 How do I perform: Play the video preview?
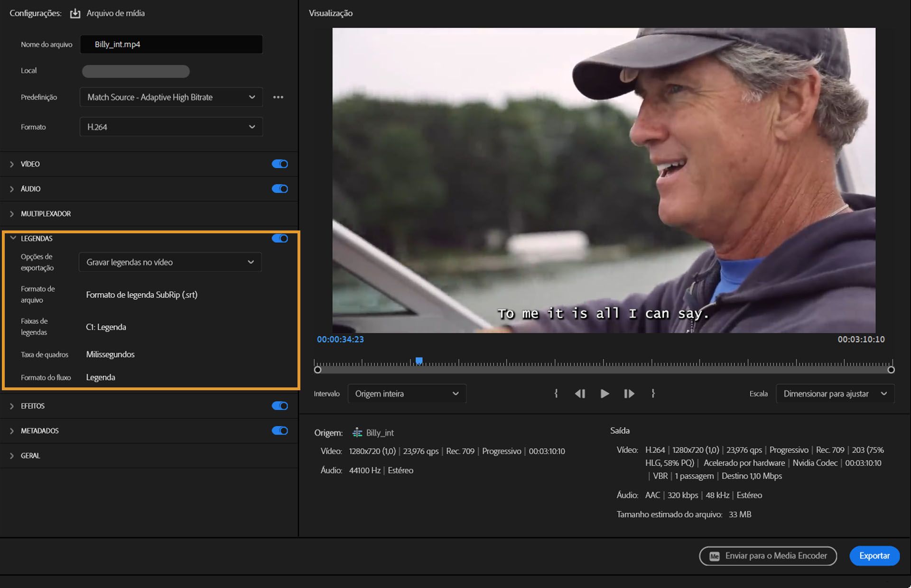(x=604, y=394)
